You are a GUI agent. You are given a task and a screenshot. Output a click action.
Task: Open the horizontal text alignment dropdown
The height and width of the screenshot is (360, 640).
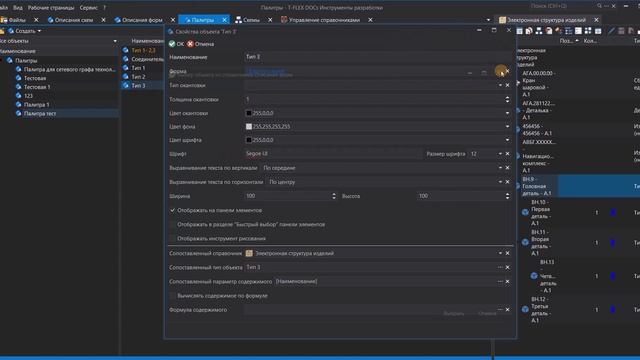500,182
